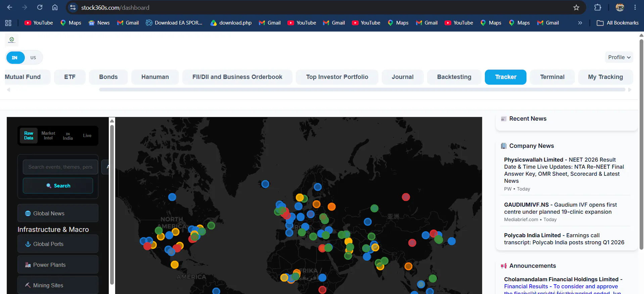Click the address bar URL field
The height and width of the screenshot is (294, 644).
[x=322, y=7]
